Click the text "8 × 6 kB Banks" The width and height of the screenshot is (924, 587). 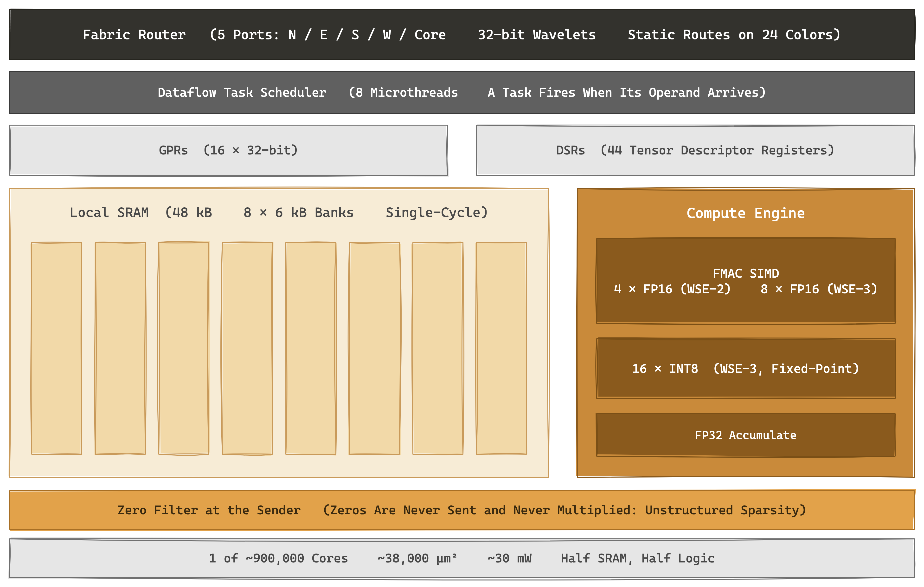[x=299, y=213]
